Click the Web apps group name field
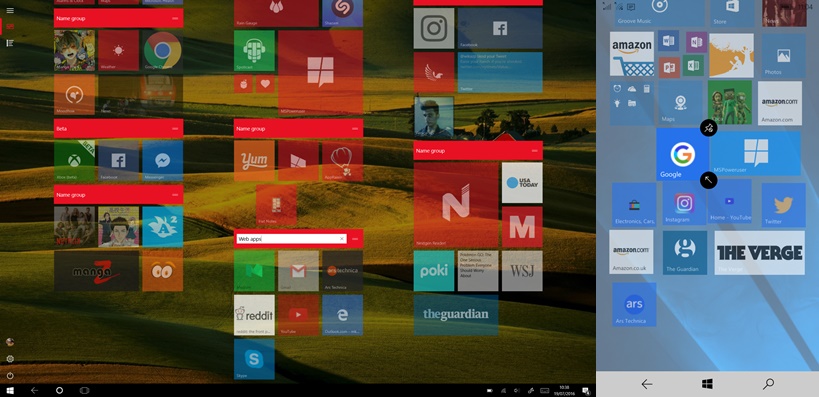Screen dimensions: 819x397 click(291, 239)
